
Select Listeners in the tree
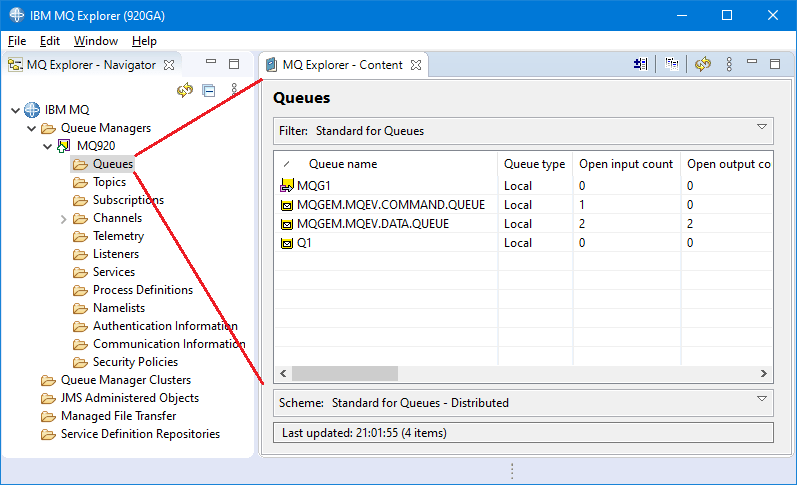pos(116,254)
